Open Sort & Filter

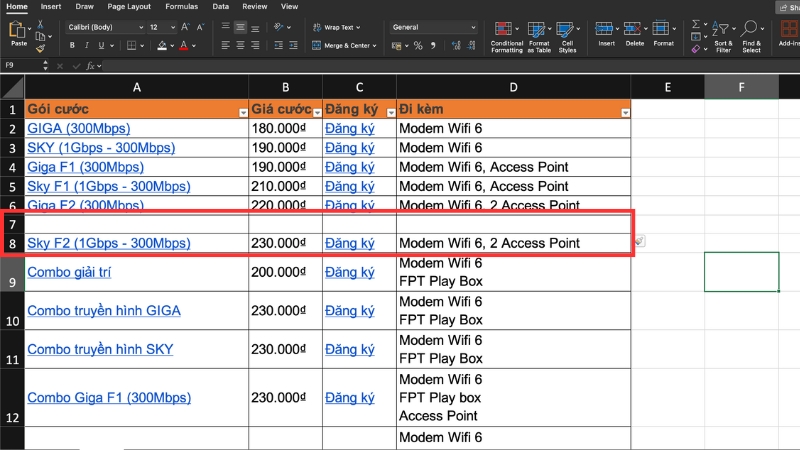(x=722, y=31)
